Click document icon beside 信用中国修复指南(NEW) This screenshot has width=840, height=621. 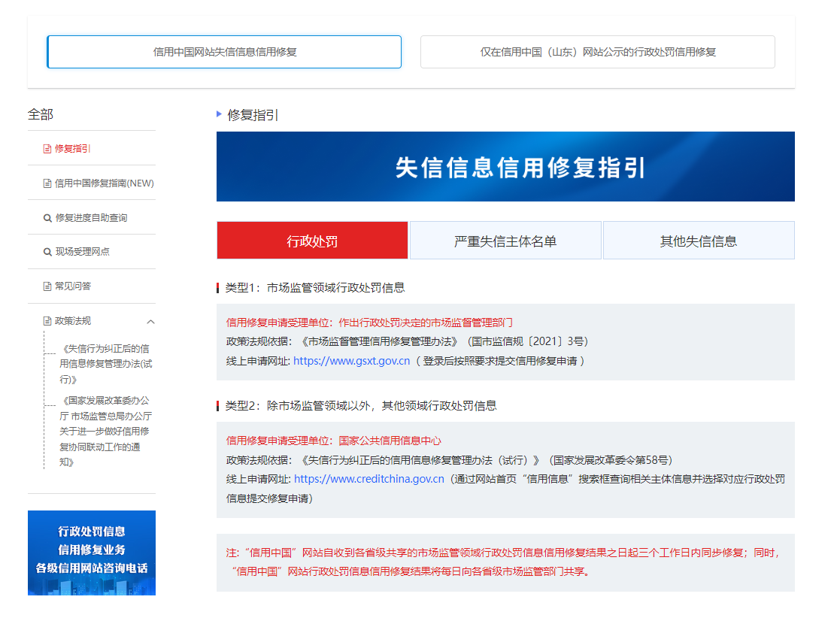point(47,183)
